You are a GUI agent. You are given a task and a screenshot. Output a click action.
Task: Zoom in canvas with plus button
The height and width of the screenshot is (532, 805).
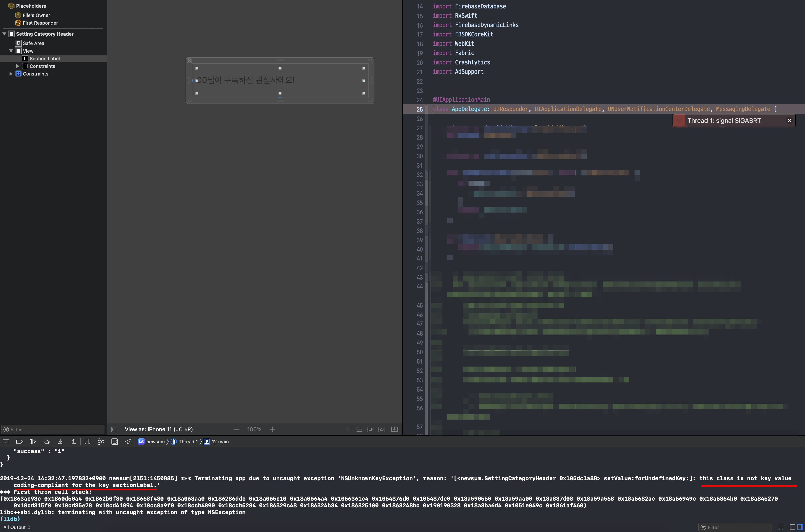click(x=272, y=429)
